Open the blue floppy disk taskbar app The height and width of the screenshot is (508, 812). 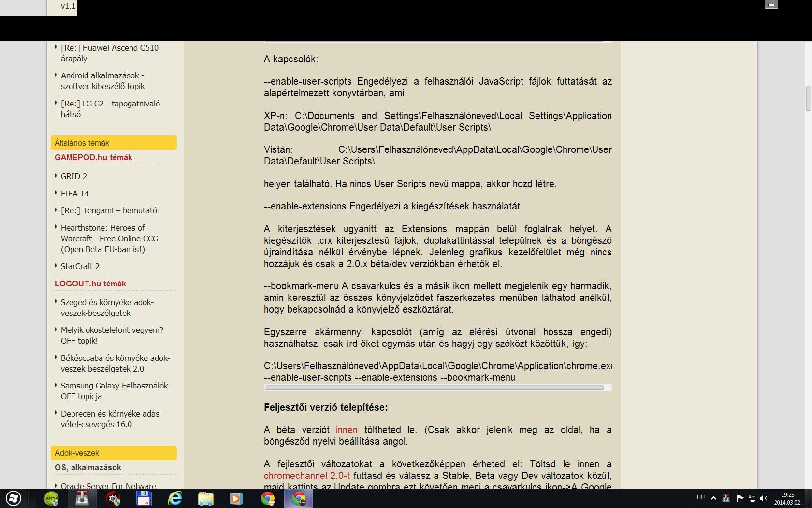pos(144,498)
